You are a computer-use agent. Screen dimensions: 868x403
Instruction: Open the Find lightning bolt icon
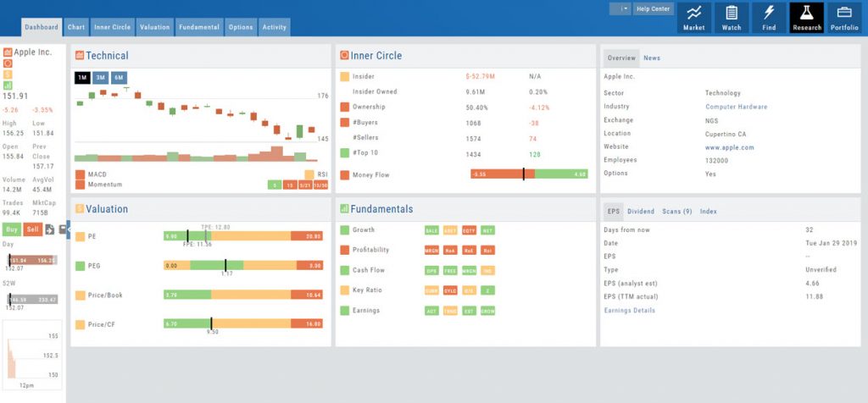point(769,18)
